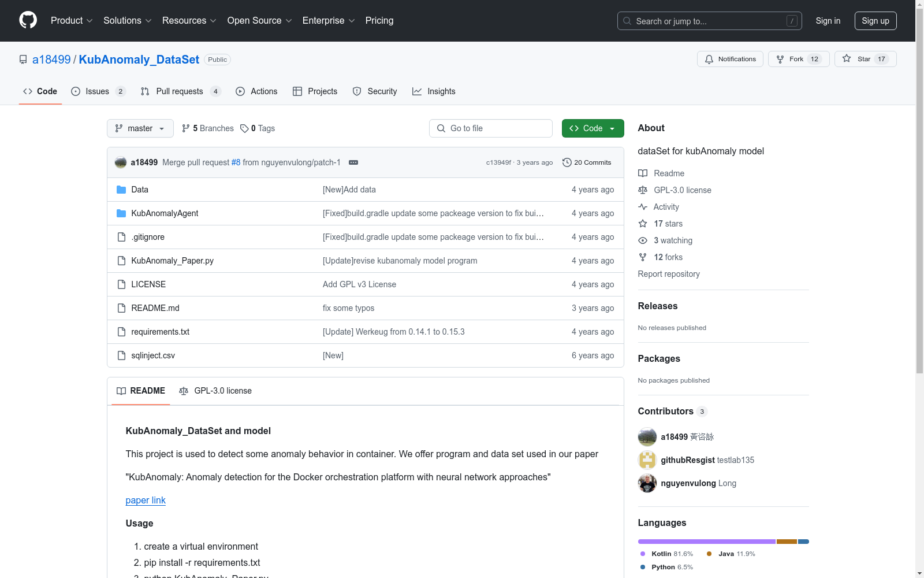Expand the Open Source menu
Image resolution: width=924 pixels, height=578 pixels.
260,21
